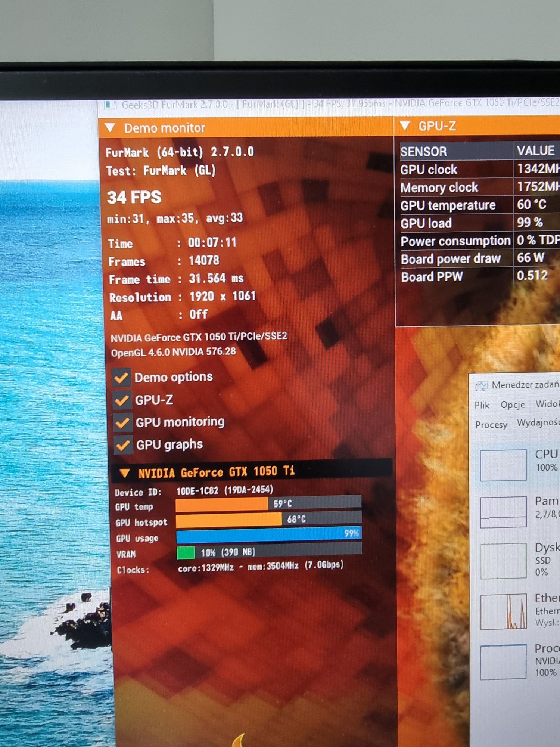Click the Power consumption sensor row
This screenshot has width=560, height=747.
point(480,241)
